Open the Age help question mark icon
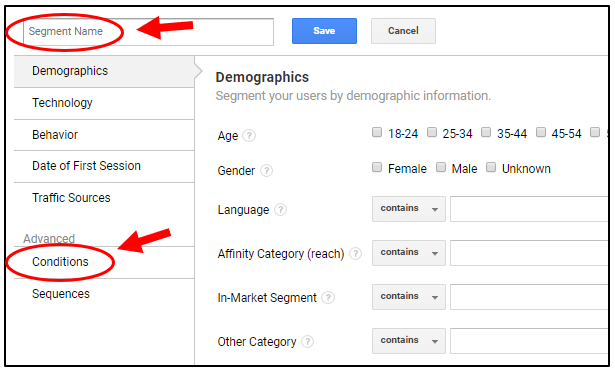The height and width of the screenshot is (371, 615). [x=249, y=136]
